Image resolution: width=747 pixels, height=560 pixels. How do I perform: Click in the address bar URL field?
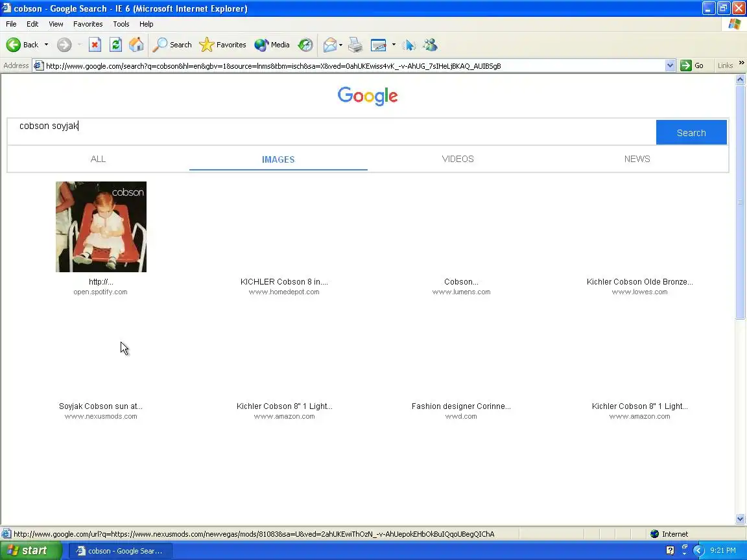pyautogui.click(x=355, y=65)
